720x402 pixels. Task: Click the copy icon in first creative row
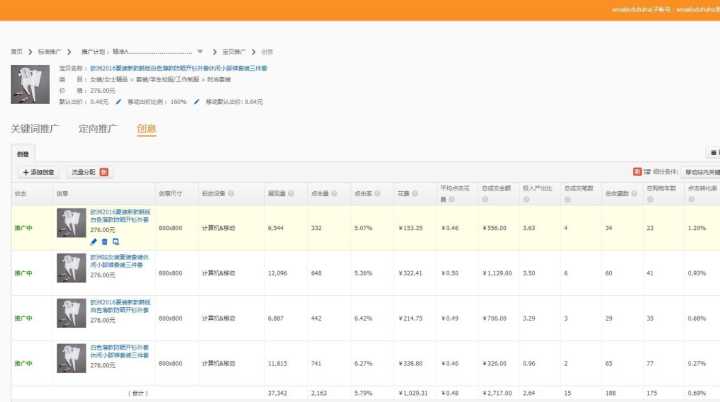click(x=115, y=241)
